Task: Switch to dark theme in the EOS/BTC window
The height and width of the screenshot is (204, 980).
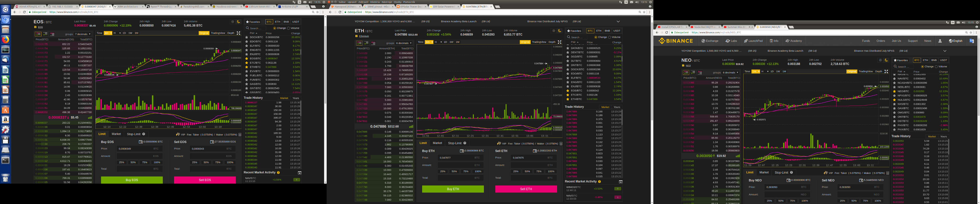Action: tap(239, 22)
